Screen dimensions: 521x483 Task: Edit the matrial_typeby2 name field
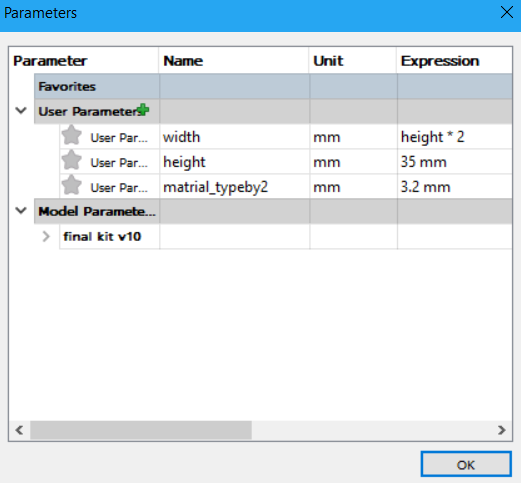pos(234,187)
